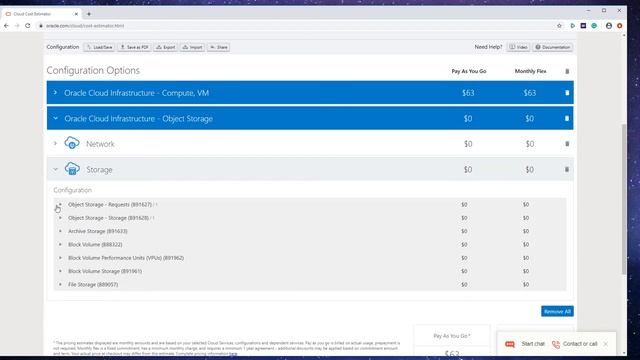This screenshot has height=360, width=640.
Task: Expand File Storage (B89057) item
Action: tap(60, 284)
